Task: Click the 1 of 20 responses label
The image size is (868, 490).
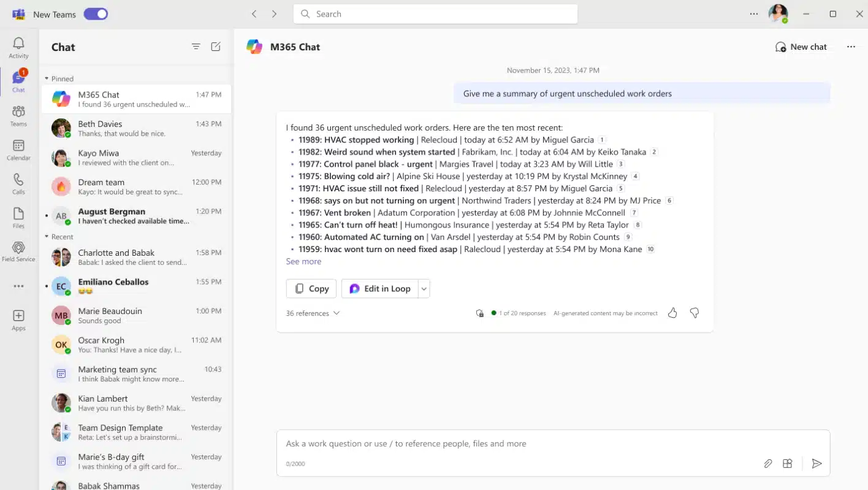Action: [x=522, y=313]
